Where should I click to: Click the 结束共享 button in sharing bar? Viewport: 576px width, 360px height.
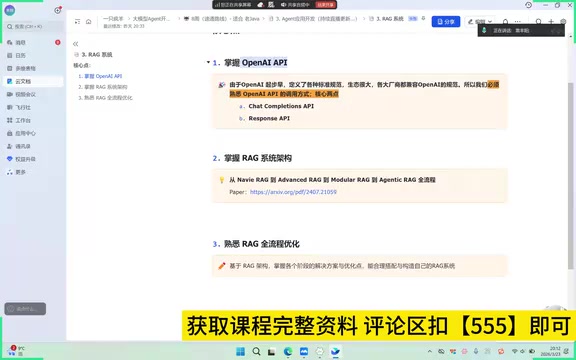point(325,5)
